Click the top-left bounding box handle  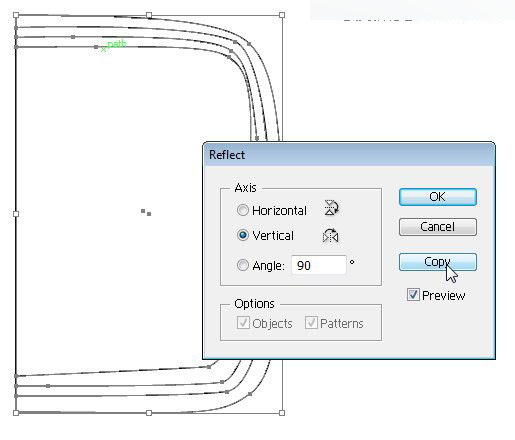pos(16,15)
